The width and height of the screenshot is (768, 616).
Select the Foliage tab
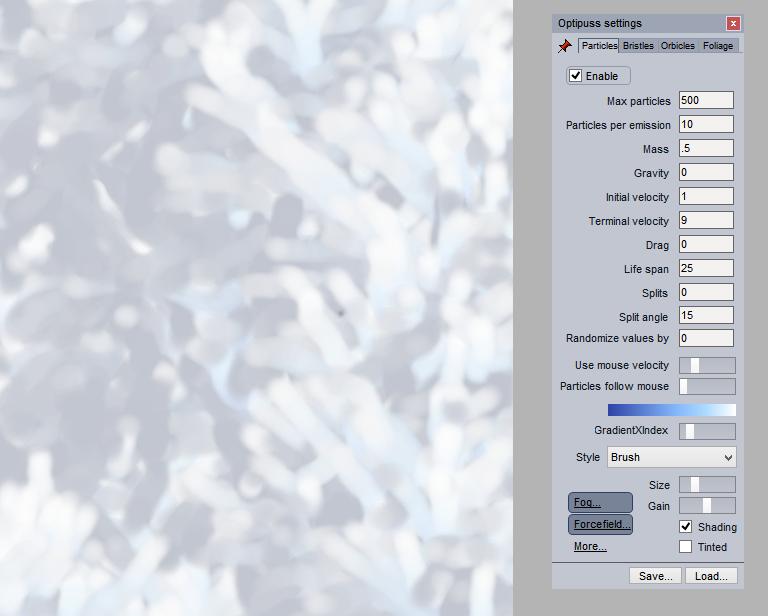pyautogui.click(x=717, y=46)
